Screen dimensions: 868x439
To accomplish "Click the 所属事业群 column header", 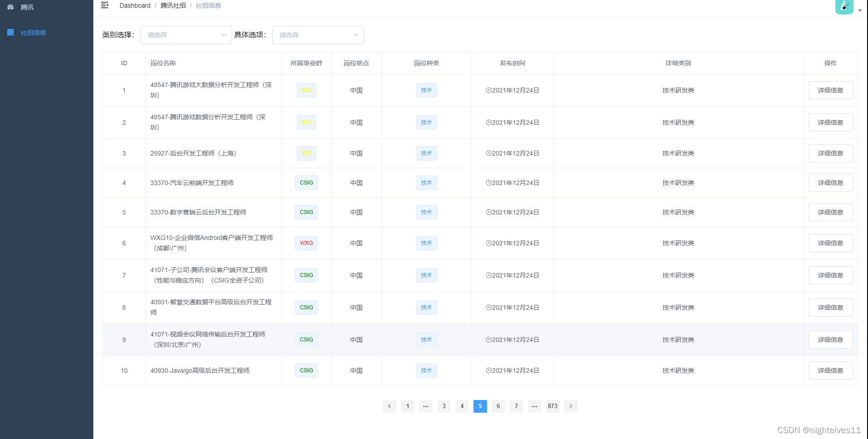I will (306, 63).
